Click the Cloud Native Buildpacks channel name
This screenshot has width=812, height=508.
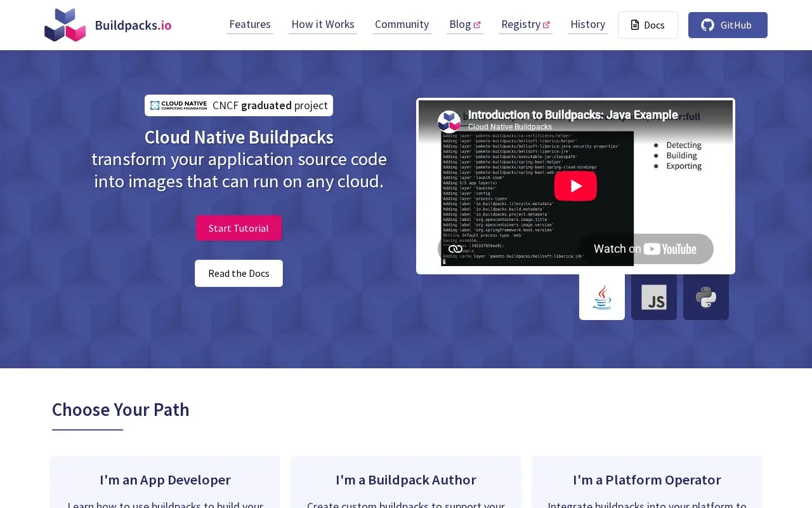(x=510, y=127)
